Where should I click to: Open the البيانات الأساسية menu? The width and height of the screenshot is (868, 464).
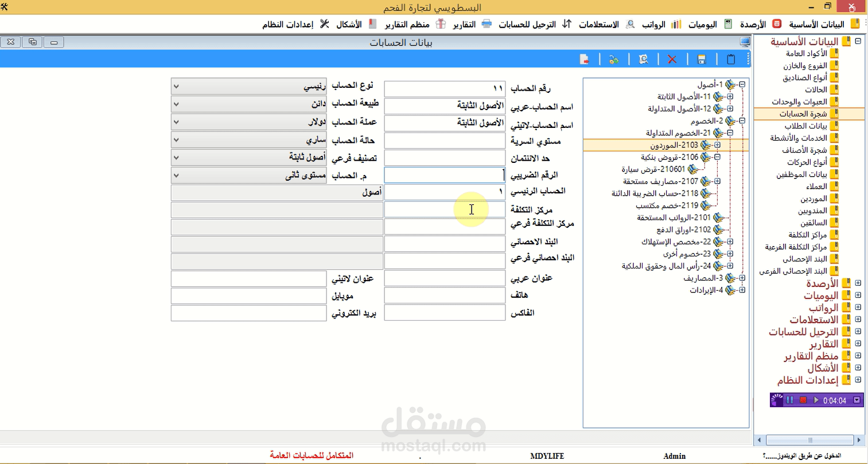click(824, 24)
